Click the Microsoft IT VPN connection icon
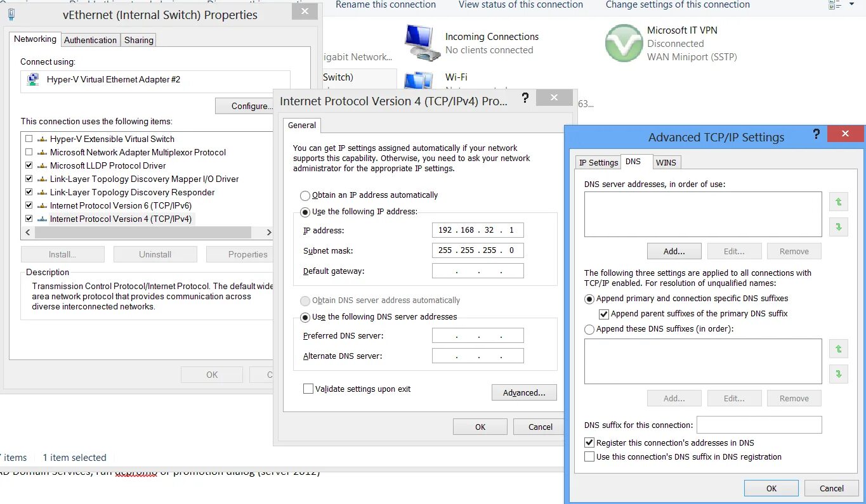Screen dimensions: 866x504 click(x=624, y=43)
